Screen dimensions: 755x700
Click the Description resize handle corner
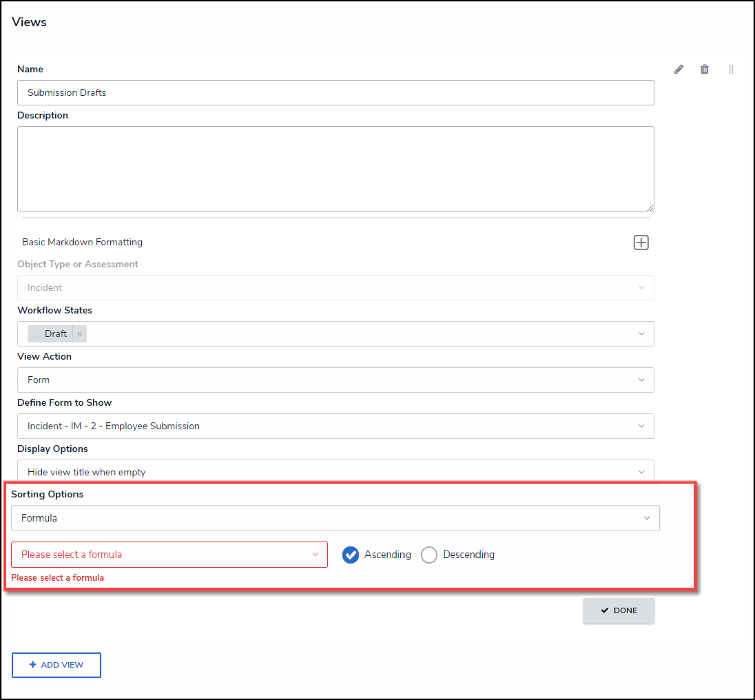click(650, 208)
